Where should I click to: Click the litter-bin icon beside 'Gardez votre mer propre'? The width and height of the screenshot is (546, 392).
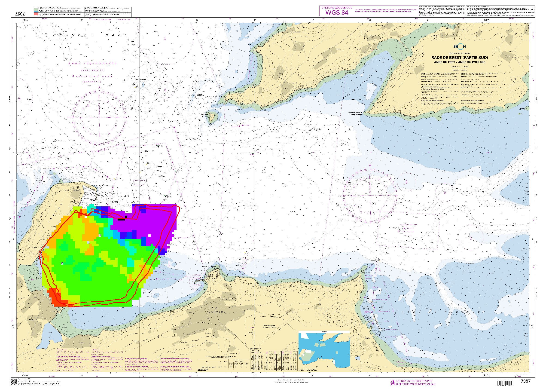point(392,382)
